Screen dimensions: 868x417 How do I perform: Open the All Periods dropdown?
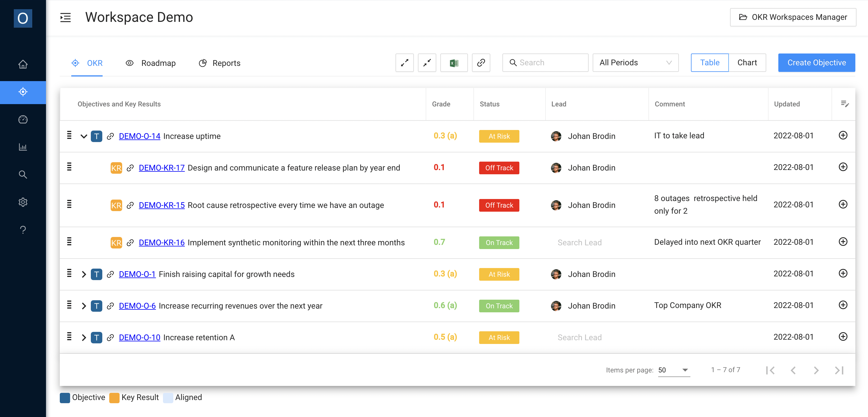[x=635, y=63]
